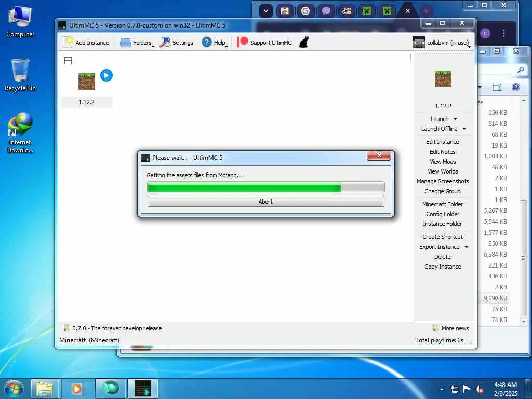Click the muted volume tray icon
The image size is (532, 399).
[x=480, y=390]
